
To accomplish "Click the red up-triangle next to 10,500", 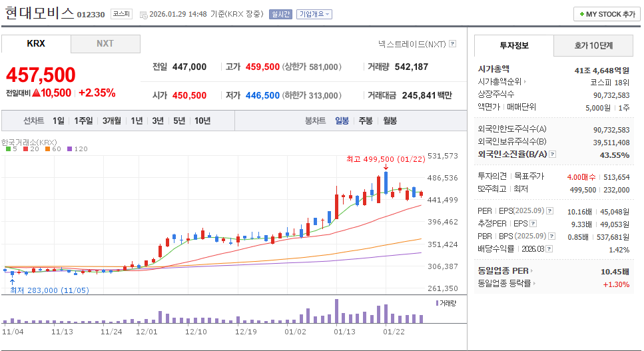I will [x=36, y=93].
